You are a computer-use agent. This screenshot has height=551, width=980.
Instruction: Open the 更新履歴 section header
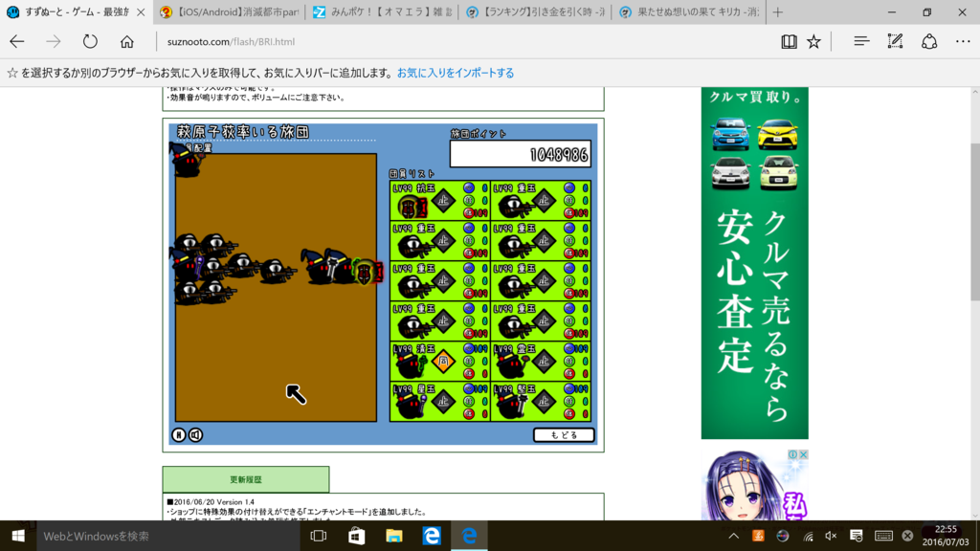(246, 479)
